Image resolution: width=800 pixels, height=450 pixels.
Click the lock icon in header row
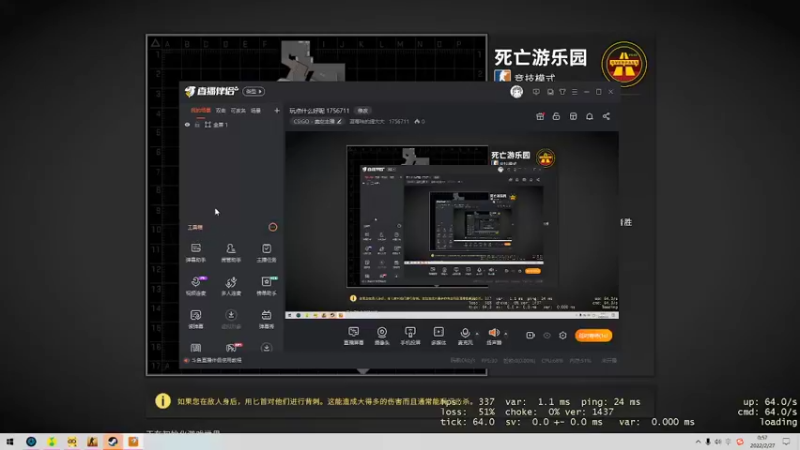[x=556, y=116]
